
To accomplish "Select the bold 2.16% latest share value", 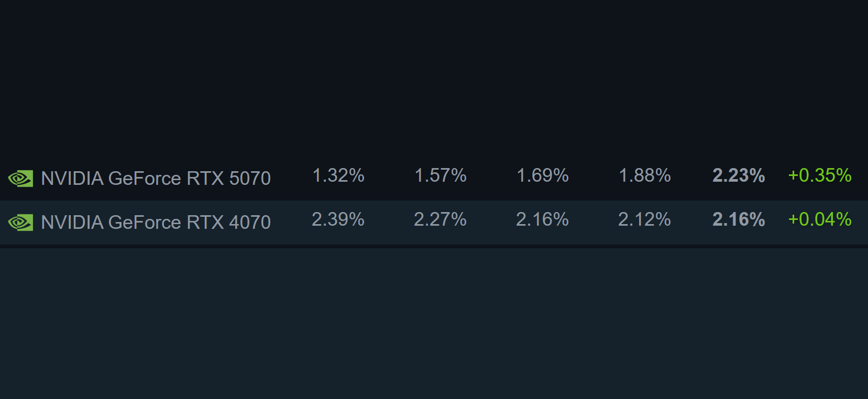I will (738, 219).
